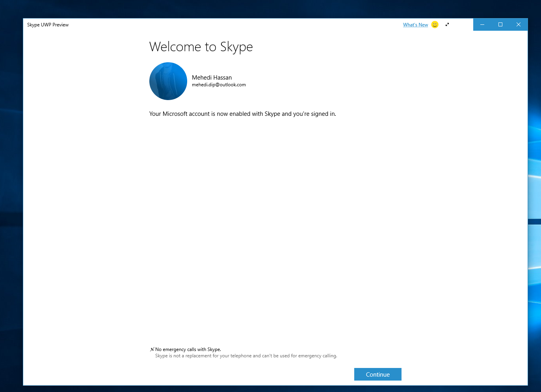
Task: Click the 'Your Microsoft account is now enabled' message
Action: pos(243,114)
